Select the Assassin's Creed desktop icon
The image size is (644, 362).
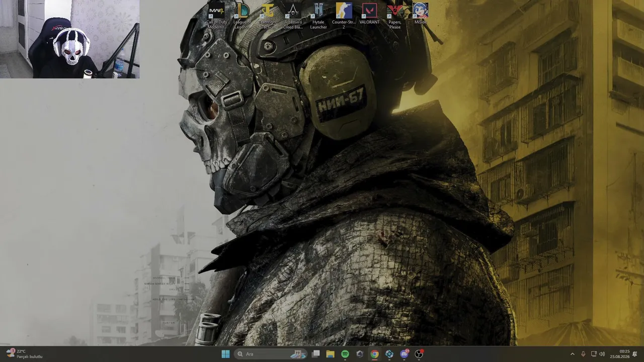[293, 16]
